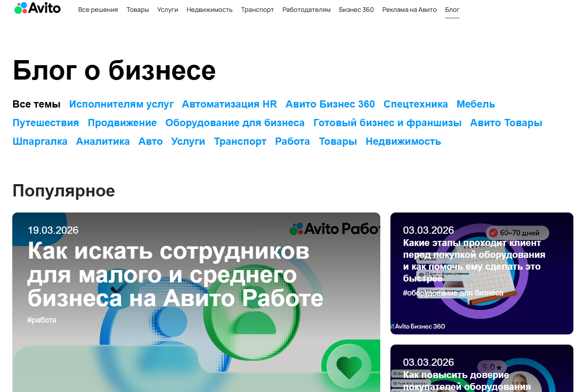Screen dimensions: 581x392
Task: Open topic Оборудование для бизнеса
Action: [x=235, y=123]
